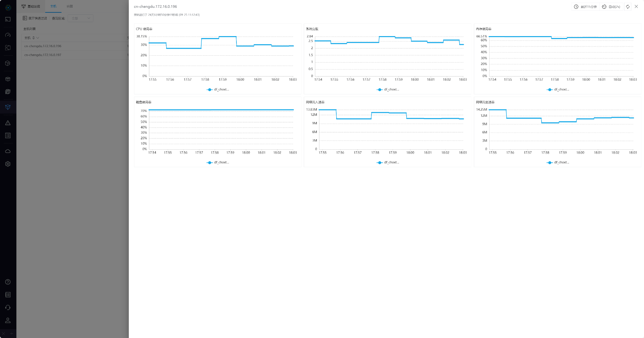Click 展开快速过滤 to expand quick filter
The image size is (644, 338).
click(35, 18)
